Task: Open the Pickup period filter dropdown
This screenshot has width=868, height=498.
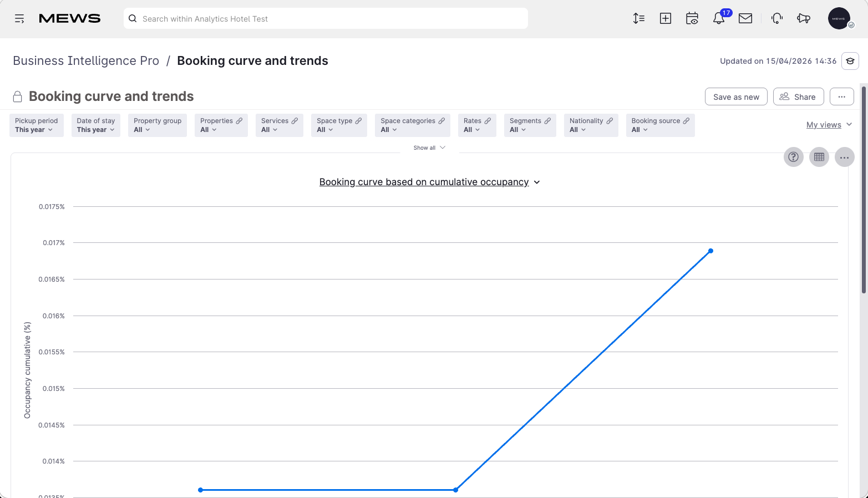Action: coord(37,125)
